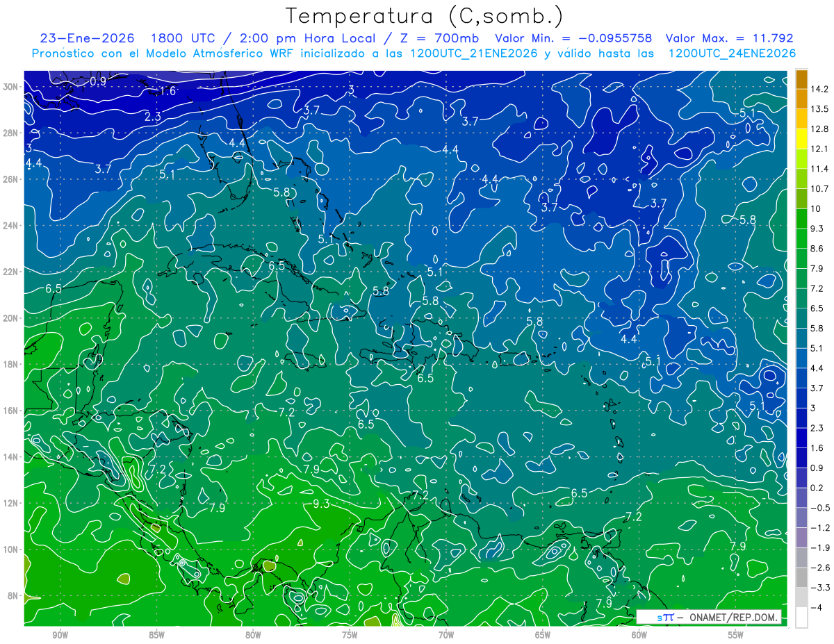The width and height of the screenshot is (834, 644).
Task: Click the "24N" latitude axis label
Action: [12, 226]
